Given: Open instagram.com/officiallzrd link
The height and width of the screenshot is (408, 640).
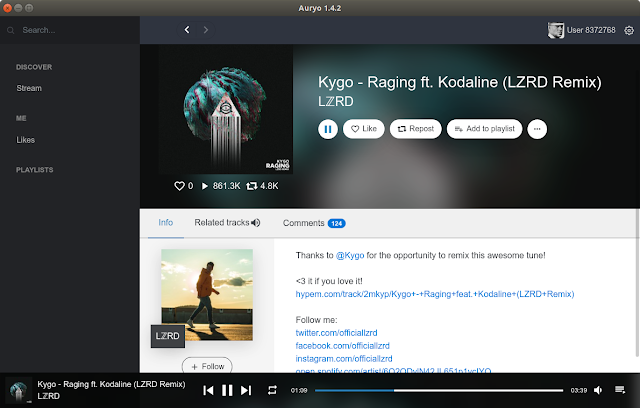Looking at the screenshot, I should pos(344,359).
